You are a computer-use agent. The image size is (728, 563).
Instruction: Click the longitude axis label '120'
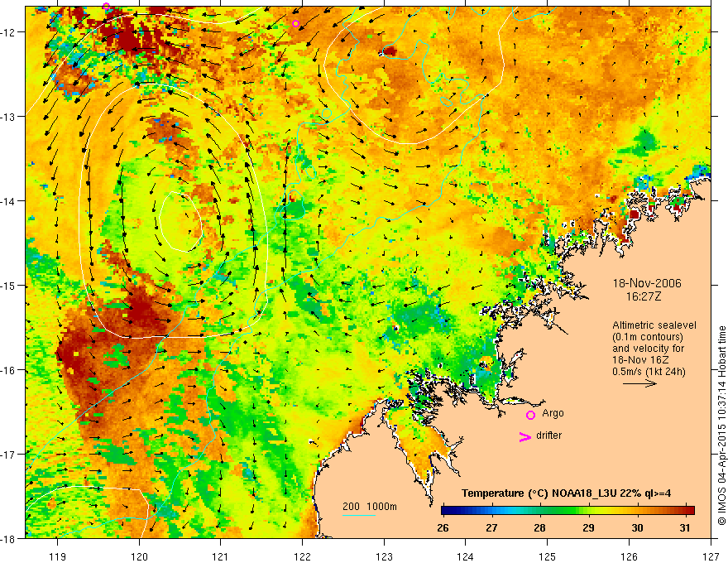pyautogui.click(x=139, y=556)
